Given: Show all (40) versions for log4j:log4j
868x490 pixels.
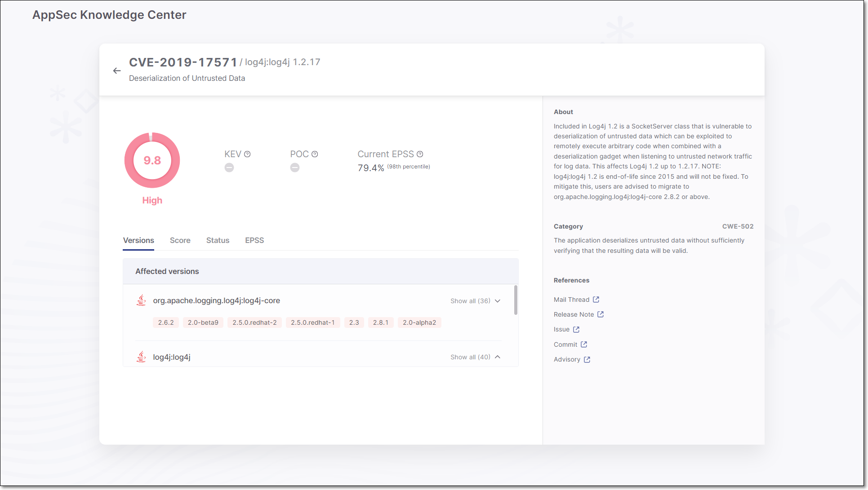Looking at the screenshot, I should (x=470, y=357).
